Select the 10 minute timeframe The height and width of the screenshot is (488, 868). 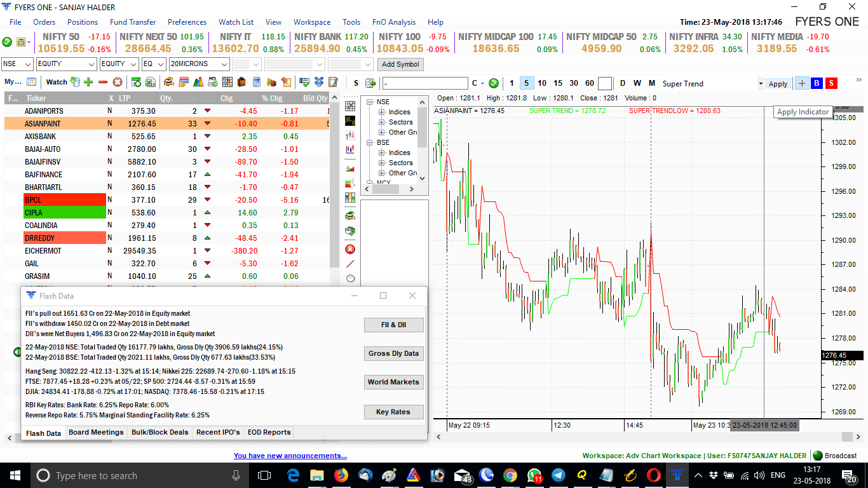[x=542, y=83]
